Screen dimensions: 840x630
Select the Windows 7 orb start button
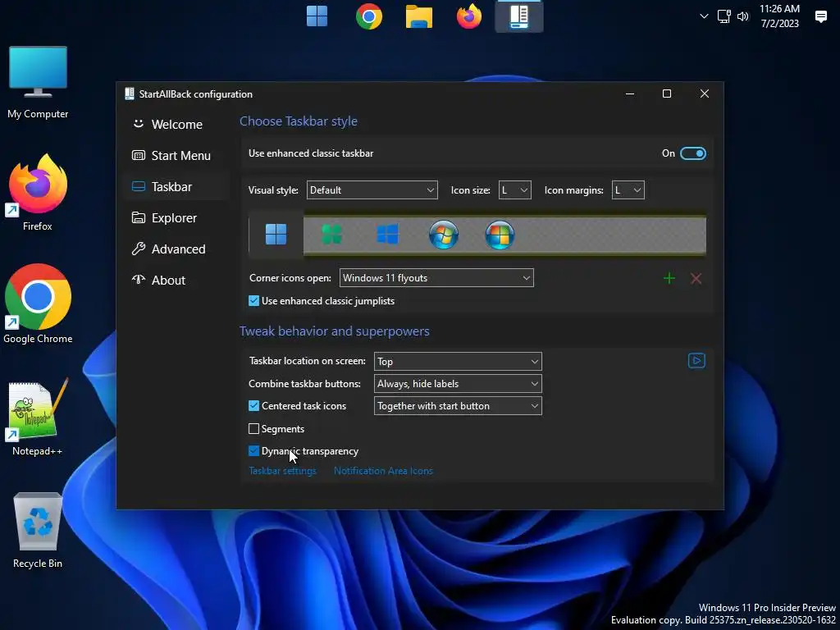(x=444, y=235)
